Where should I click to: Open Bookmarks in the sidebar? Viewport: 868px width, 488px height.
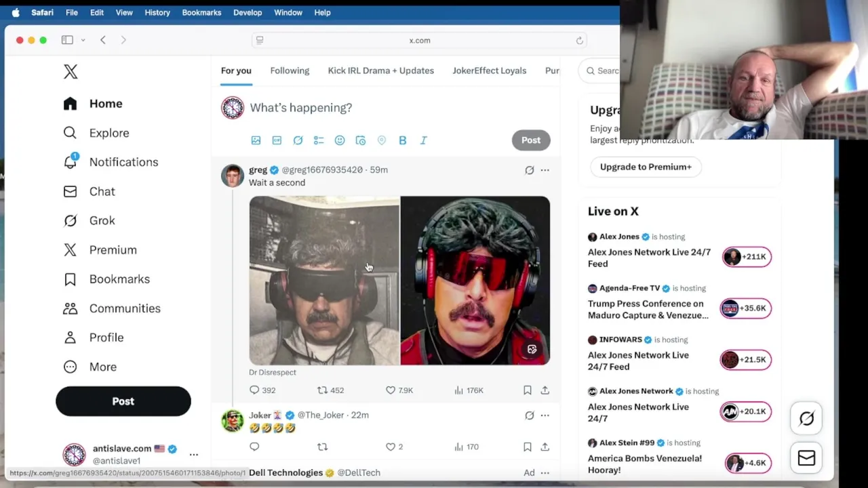[x=106, y=279]
